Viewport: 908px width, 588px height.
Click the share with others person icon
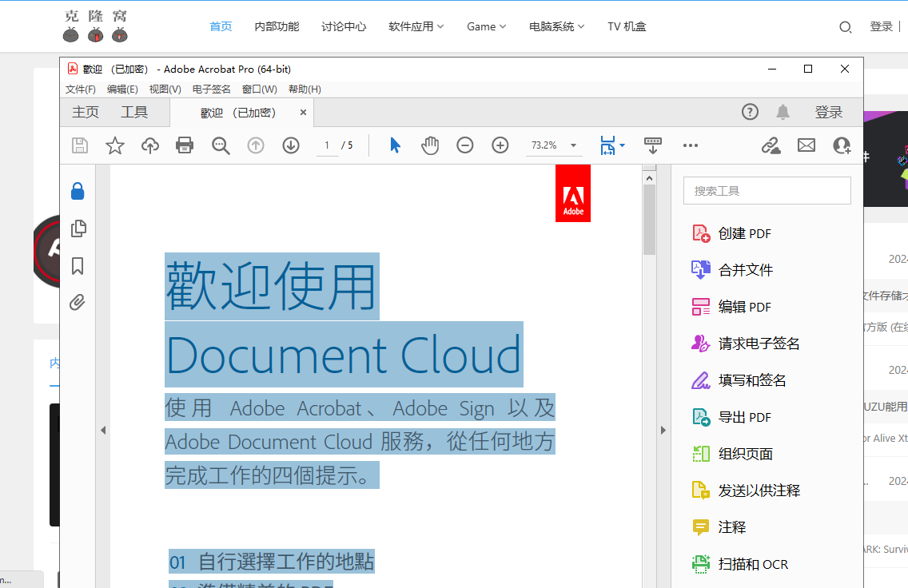pos(842,145)
